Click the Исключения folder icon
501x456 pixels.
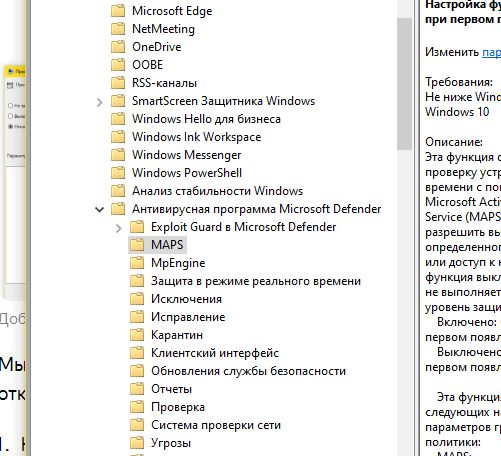pos(137,299)
